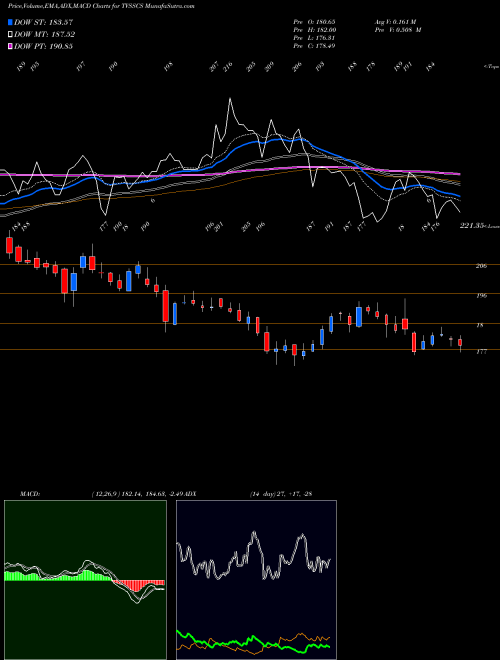Click the chart title mentioning MunafaSutra.com
This screenshot has width=500, height=660.
101,7
